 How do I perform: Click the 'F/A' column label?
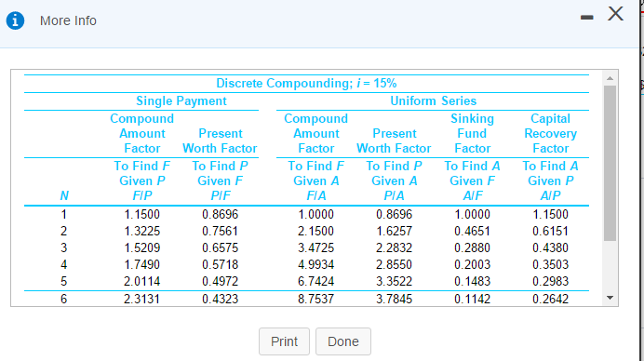[x=316, y=195]
